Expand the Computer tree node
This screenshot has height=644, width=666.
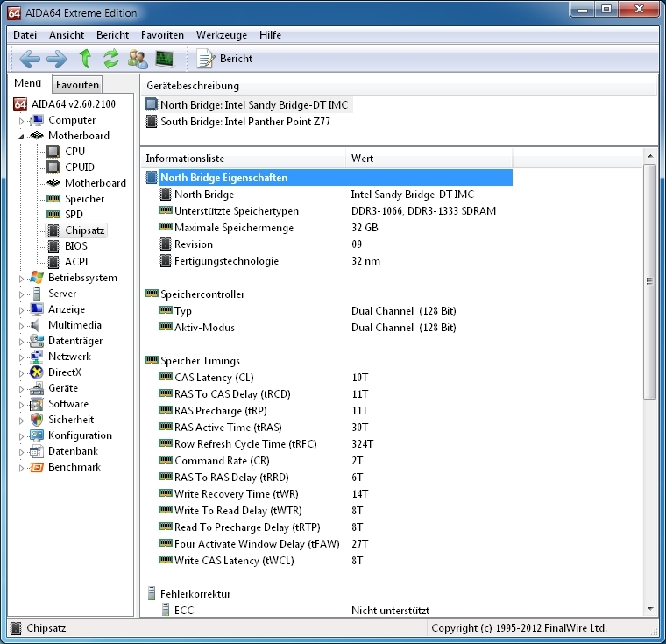coord(22,121)
